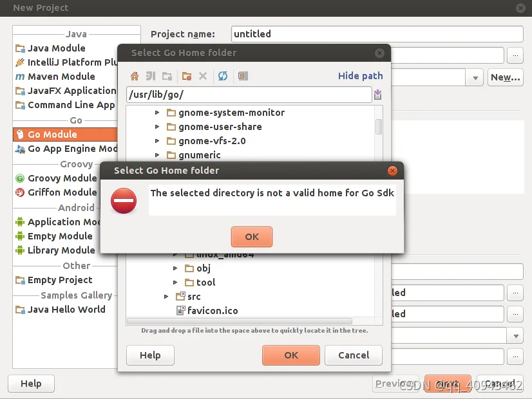Screen dimensions: 532x399
Task: Open the Project SDK dropdown arrow
Action: point(475,78)
